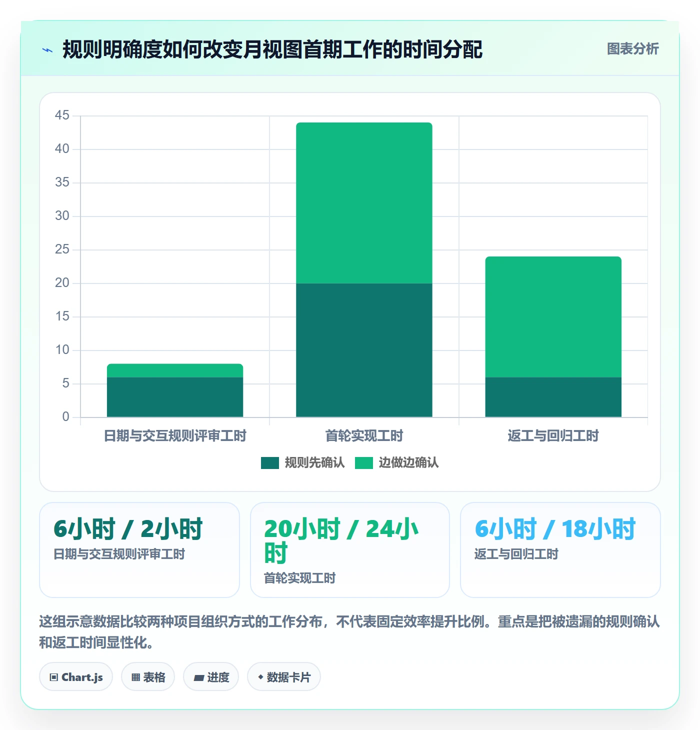Toggle the 规则先确认 legend color swatch
The height and width of the screenshot is (730, 700).
[x=269, y=463]
